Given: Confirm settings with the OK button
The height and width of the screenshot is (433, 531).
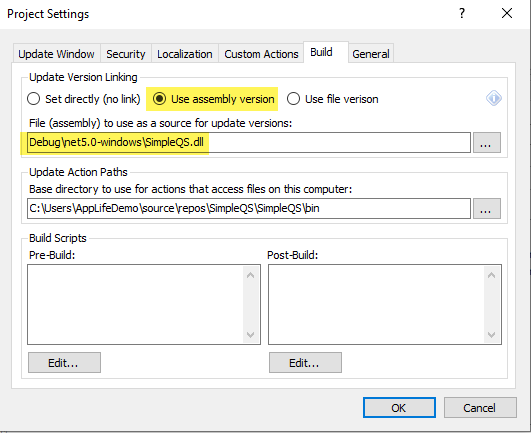Looking at the screenshot, I should 399,408.
